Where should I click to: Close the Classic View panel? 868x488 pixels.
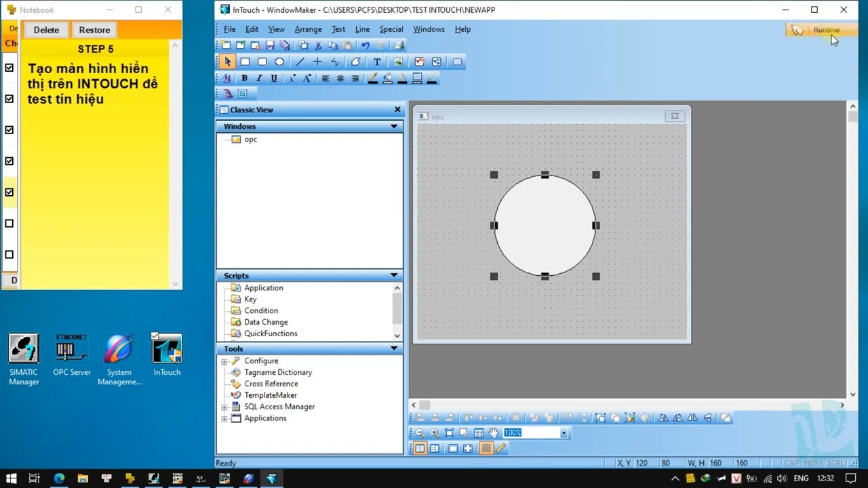point(398,110)
